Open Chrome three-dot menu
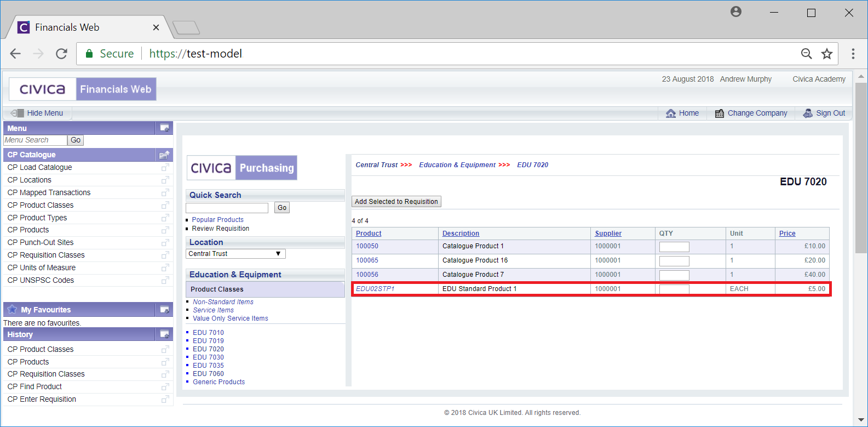Viewport: 868px width, 427px height. point(853,54)
